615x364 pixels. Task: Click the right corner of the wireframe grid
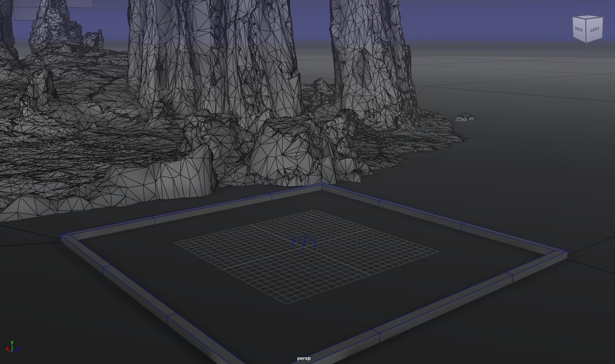(438, 251)
